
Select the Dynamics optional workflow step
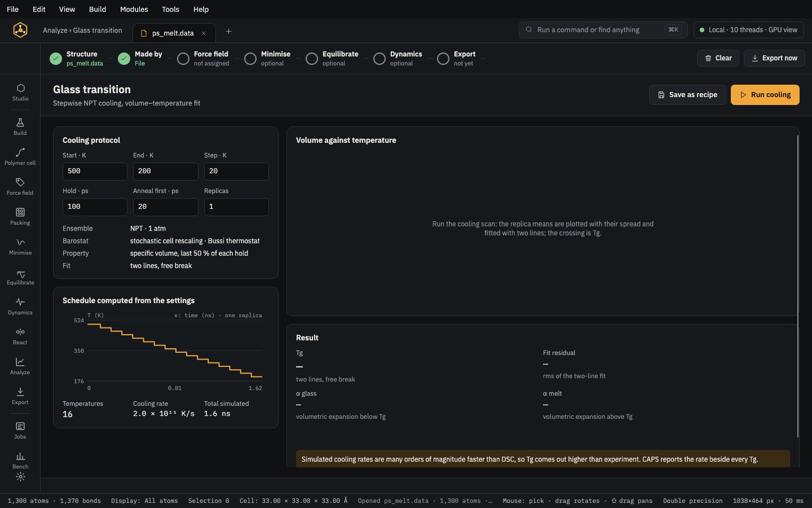tap(398, 58)
